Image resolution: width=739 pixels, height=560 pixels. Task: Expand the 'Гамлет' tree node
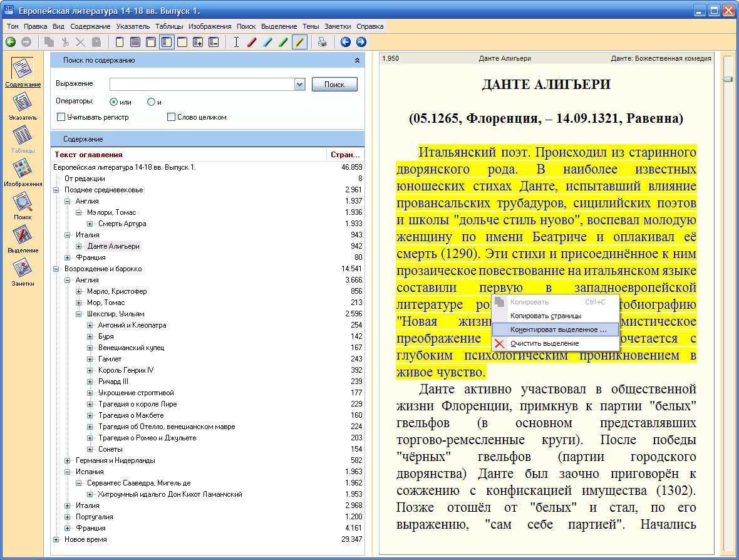coord(90,359)
